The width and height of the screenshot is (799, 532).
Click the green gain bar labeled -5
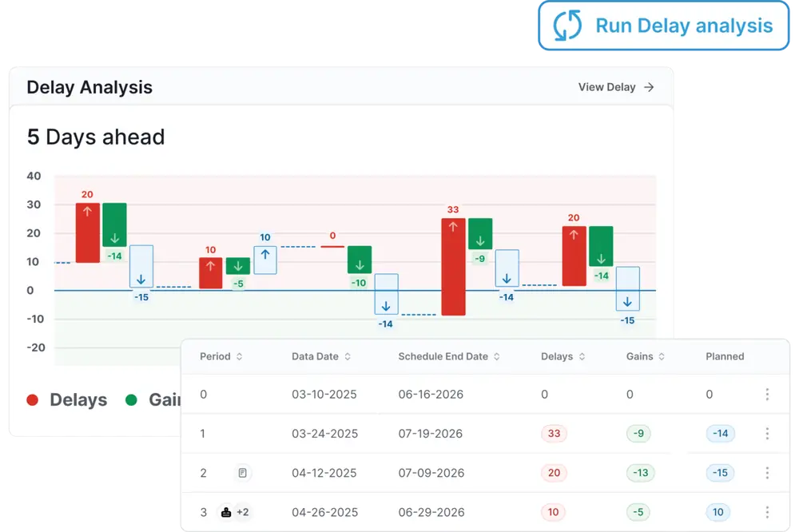click(x=238, y=265)
